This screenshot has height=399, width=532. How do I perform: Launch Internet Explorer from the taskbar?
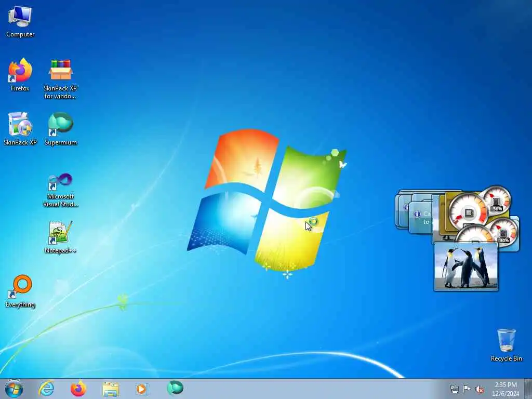[x=46, y=389]
